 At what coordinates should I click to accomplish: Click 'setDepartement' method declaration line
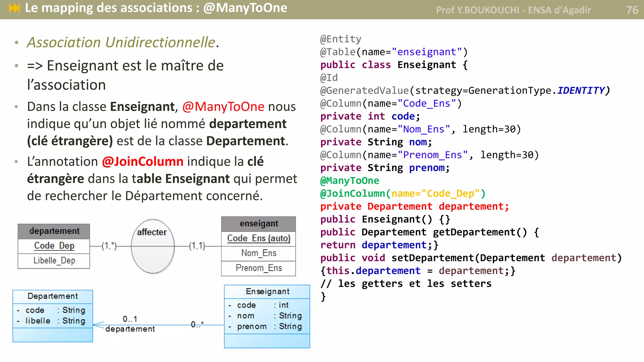point(471,258)
